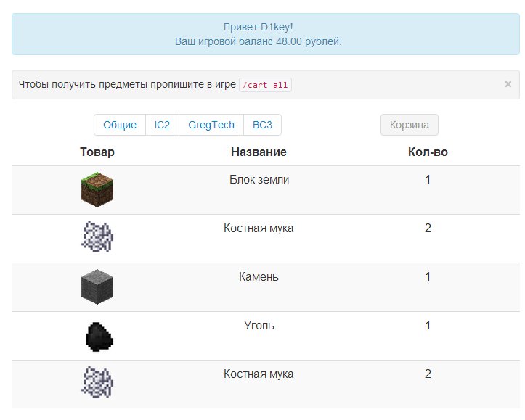525x420 pixels.
Task: Click the first Костная мука name
Action: point(259,228)
